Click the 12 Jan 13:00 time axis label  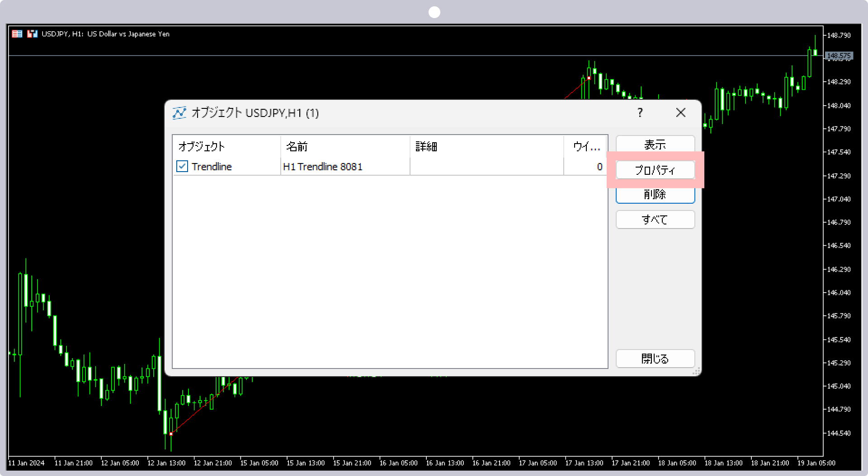pyautogui.click(x=166, y=463)
